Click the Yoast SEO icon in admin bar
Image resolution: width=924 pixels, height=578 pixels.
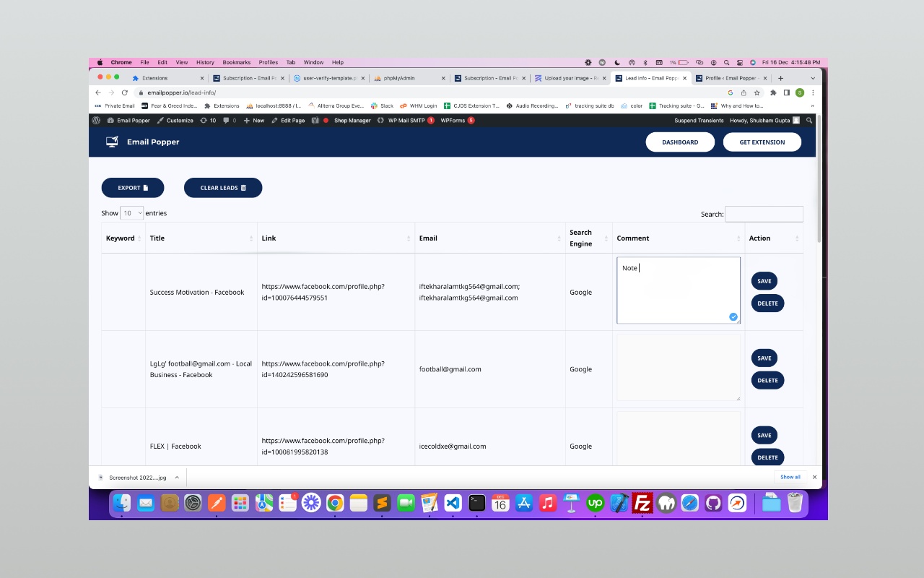point(315,121)
